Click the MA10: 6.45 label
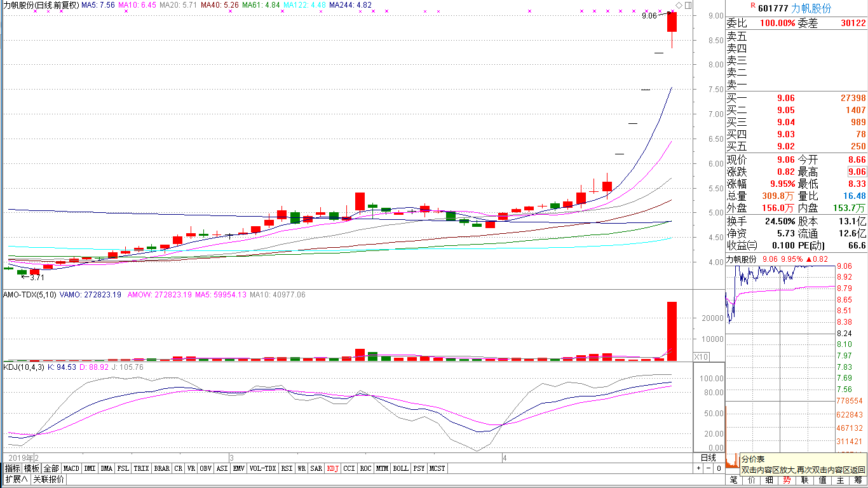Screen dimensions: 868x488 [x=137, y=5]
